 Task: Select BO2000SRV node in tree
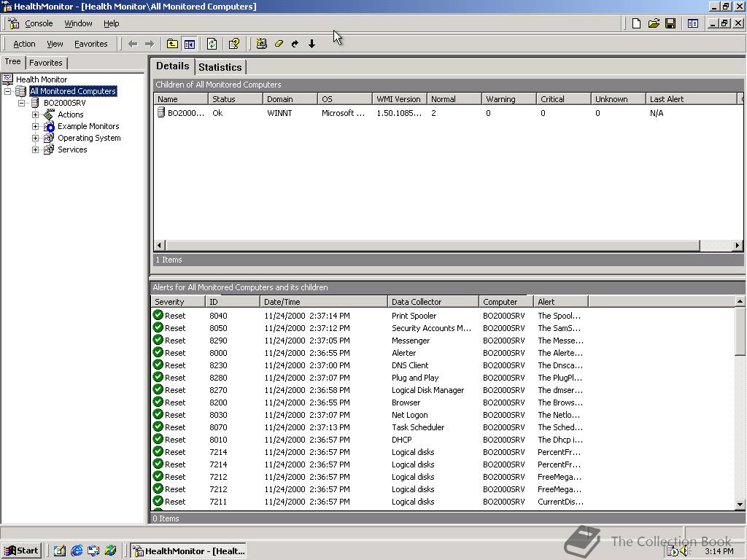(x=64, y=103)
